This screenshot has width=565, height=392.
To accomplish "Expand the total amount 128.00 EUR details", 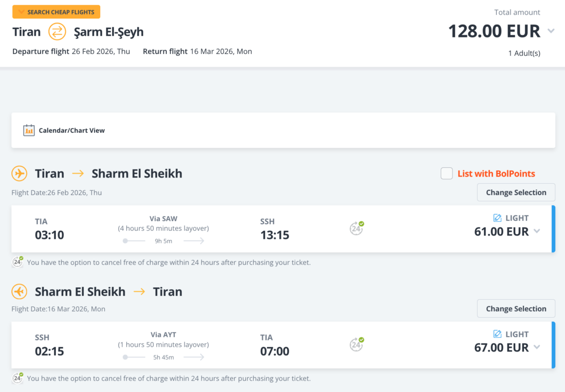I will [551, 31].
